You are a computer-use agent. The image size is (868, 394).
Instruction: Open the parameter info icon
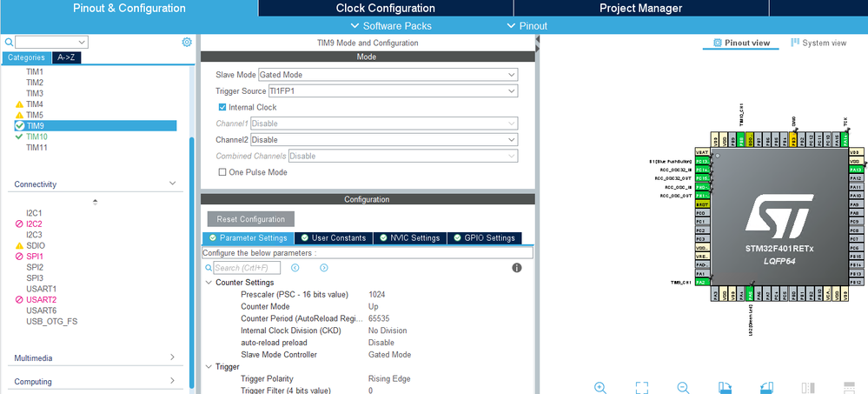(516, 268)
